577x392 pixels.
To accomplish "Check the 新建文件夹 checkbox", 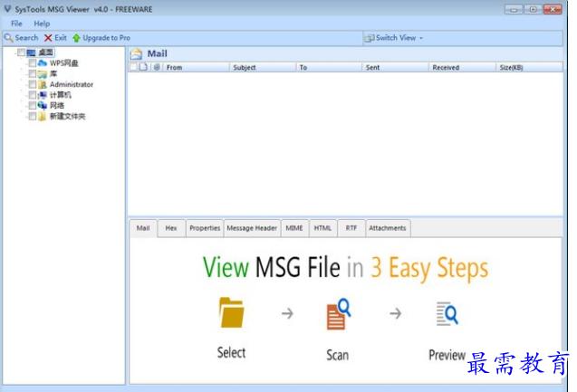I will [33, 116].
